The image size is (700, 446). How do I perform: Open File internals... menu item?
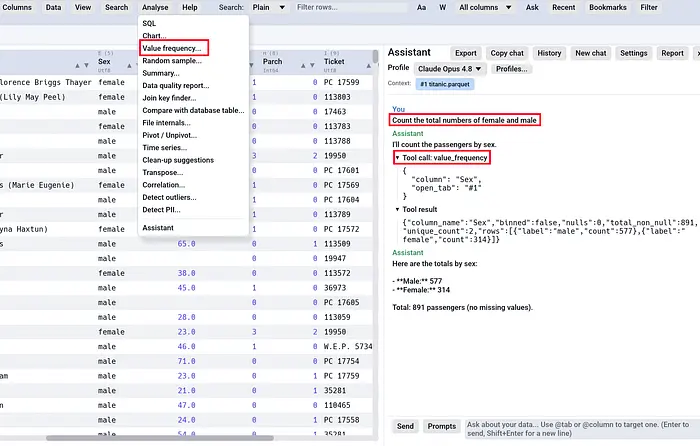193,123
